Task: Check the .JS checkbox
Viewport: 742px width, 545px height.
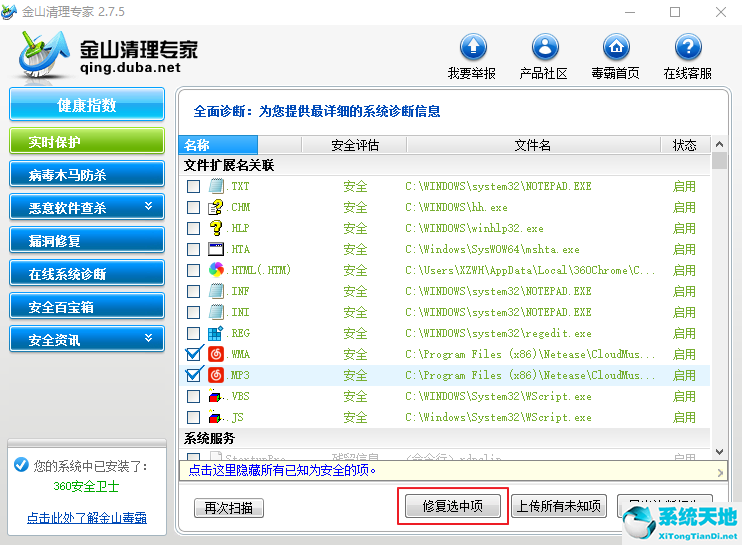Action: 193,417
